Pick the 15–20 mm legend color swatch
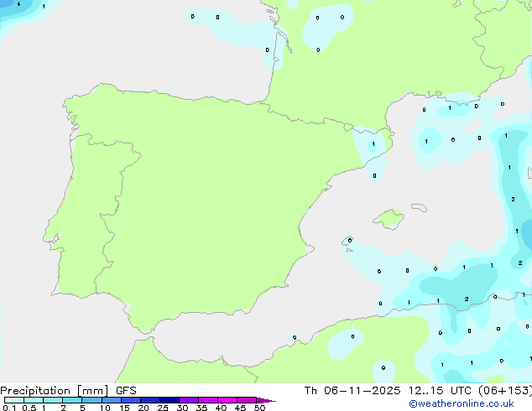 pos(131,400)
